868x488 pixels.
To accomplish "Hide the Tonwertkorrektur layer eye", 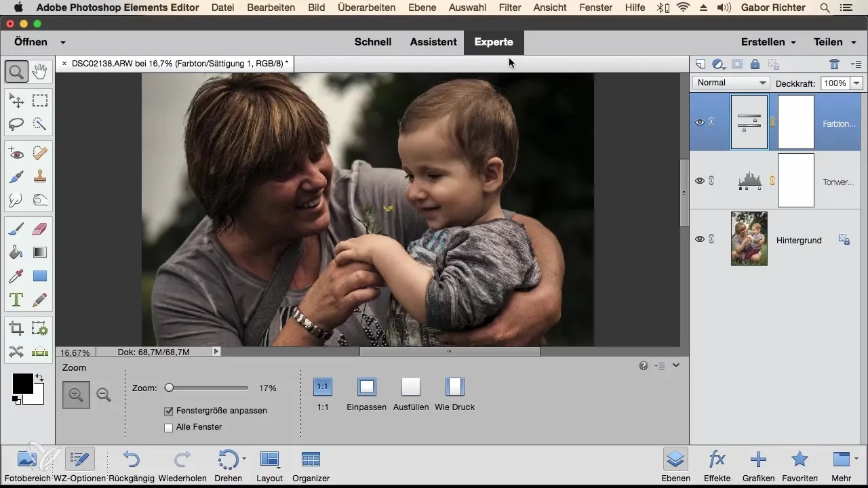I will (x=700, y=181).
